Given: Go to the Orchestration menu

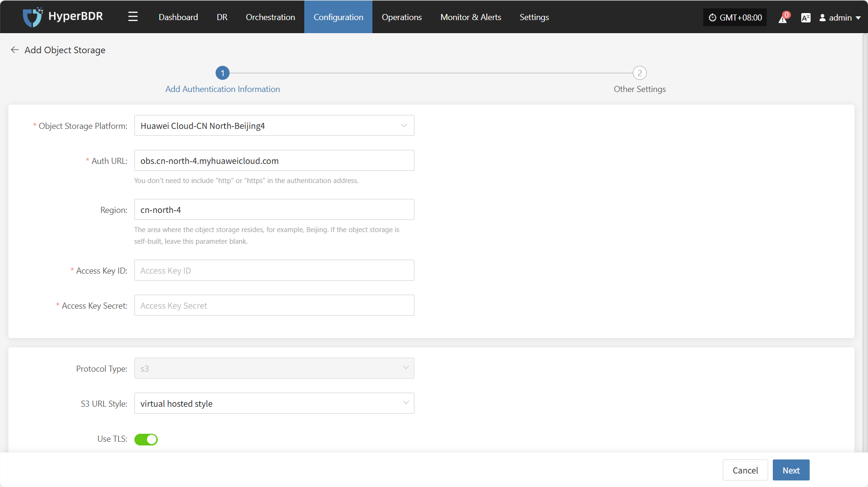Looking at the screenshot, I should click(x=271, y=17).
